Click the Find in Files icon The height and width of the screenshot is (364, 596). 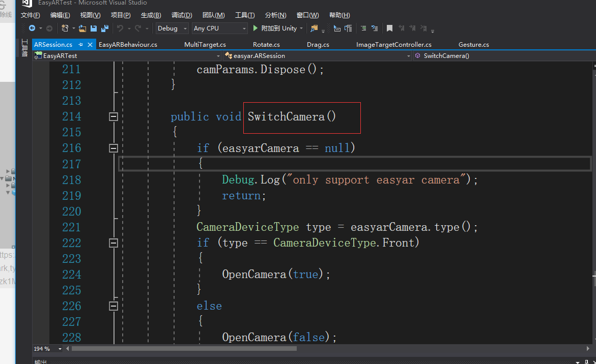[x=314, y=28]
